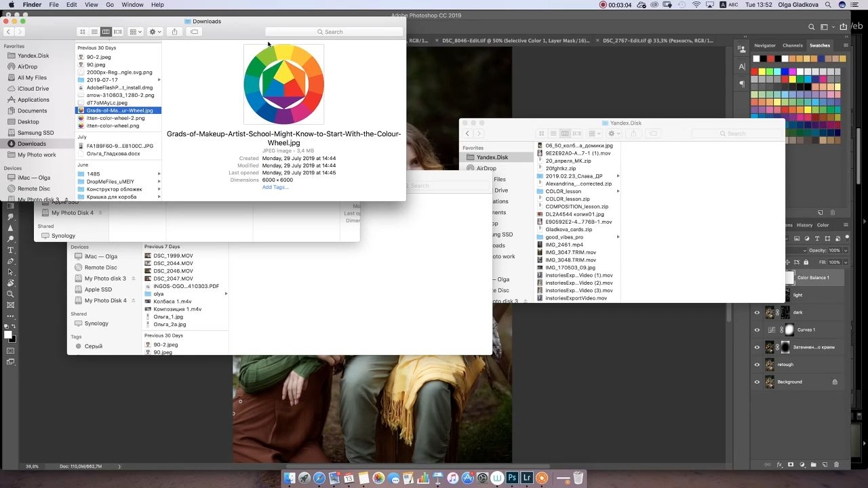Click the Edit Tags button in Downloads toolbar

pos(194,32)
